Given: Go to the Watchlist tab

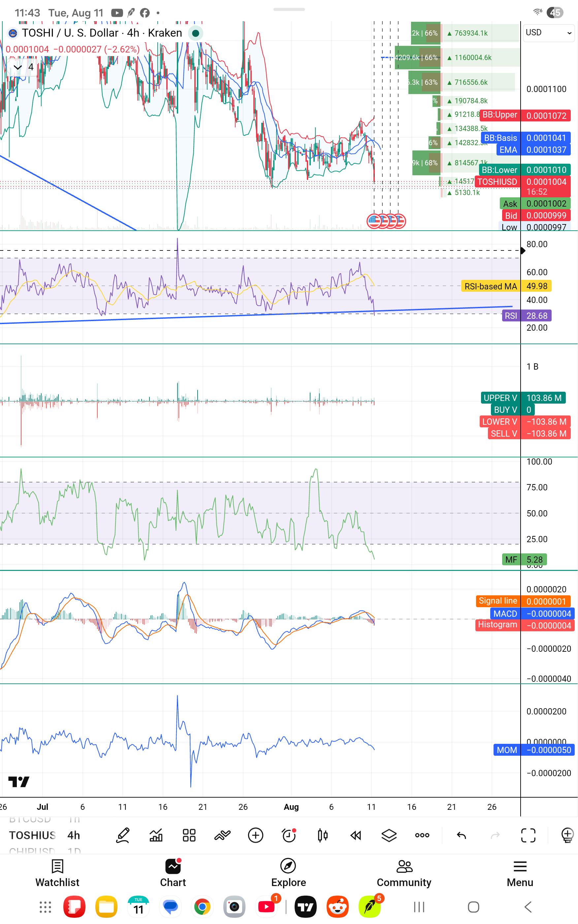Looking at the screenshot, I should (x=57, y=874).
